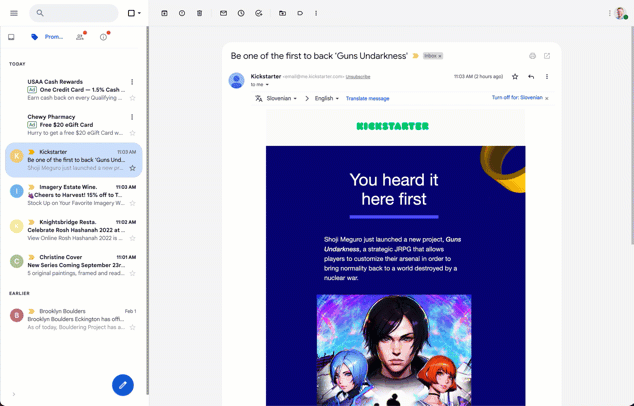Add the conversation to Tasks
The height and width of the screenshot is (406, 634).
point(259,13)
